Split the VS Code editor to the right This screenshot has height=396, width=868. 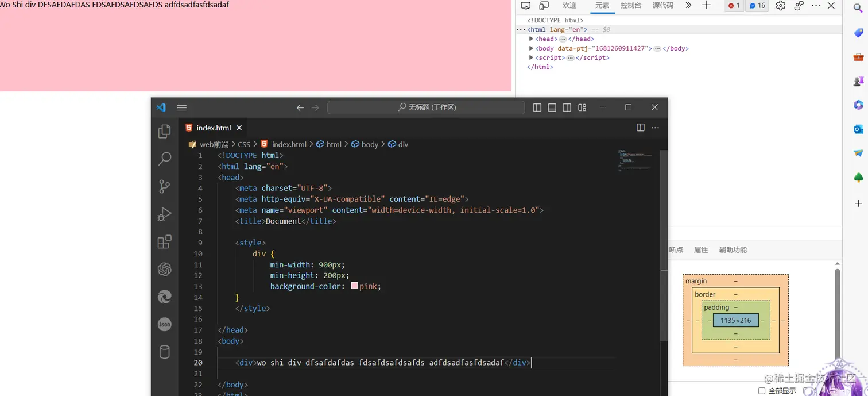pyautogui.click(x=641, y=128)
